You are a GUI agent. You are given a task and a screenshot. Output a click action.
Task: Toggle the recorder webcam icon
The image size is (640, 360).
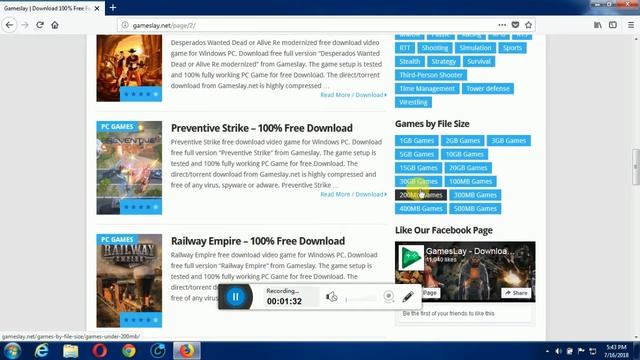tap(389, 296)
